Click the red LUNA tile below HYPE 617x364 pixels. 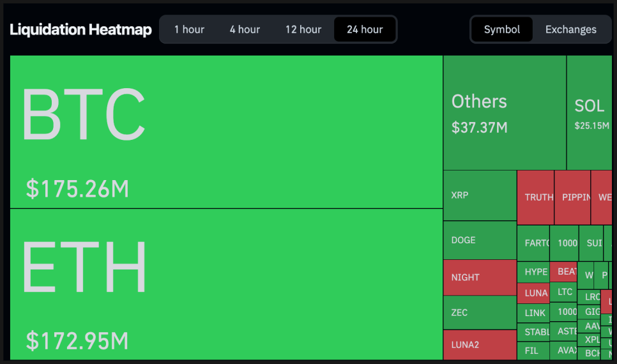(x=533, y=293)
